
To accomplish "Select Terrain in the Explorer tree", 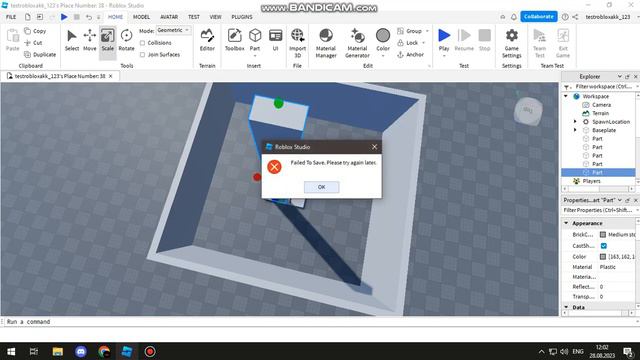I will pyautogui.click(x=600, y=113).
